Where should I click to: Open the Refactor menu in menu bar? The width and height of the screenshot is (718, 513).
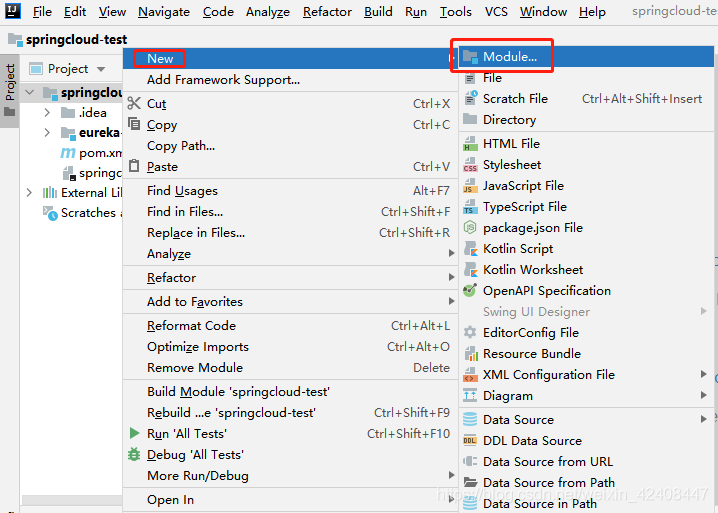[x=327, y=12]
